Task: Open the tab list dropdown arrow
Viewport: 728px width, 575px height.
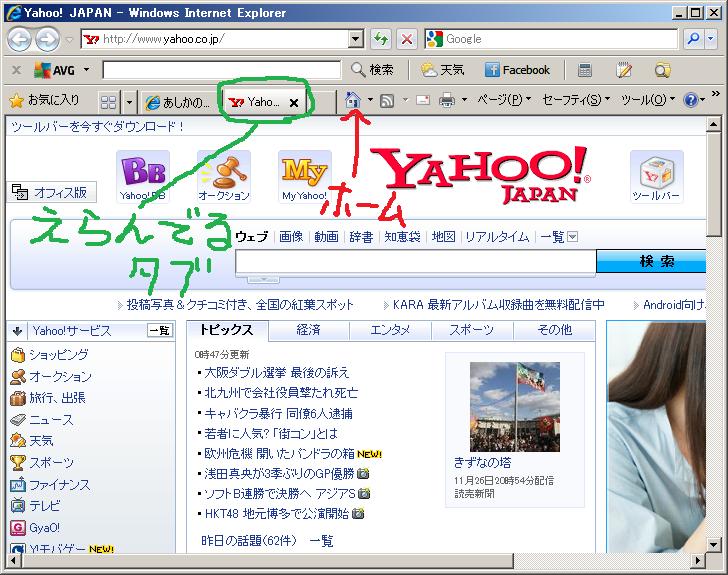Action: pos(130,102)
